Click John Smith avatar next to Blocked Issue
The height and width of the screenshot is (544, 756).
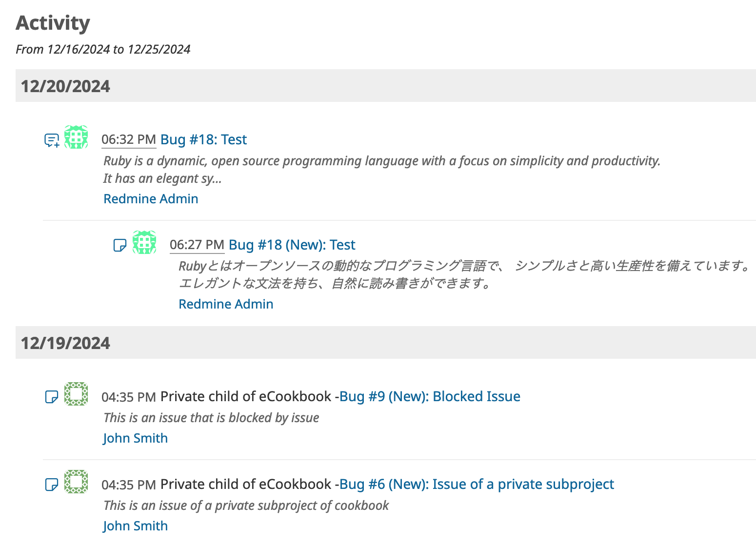76,394
